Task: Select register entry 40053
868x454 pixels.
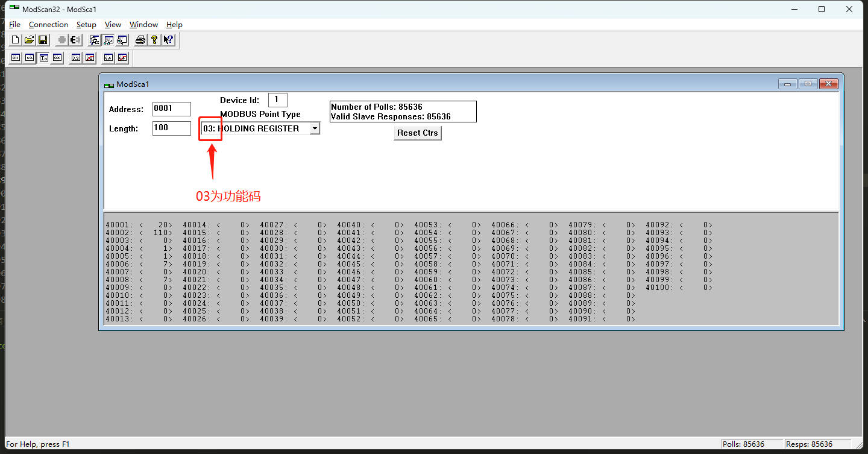Action: (x=448, y=225)
